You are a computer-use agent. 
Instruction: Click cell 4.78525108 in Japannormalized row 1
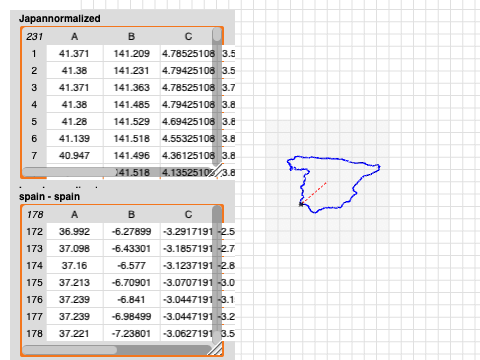[x=188, y=54]
